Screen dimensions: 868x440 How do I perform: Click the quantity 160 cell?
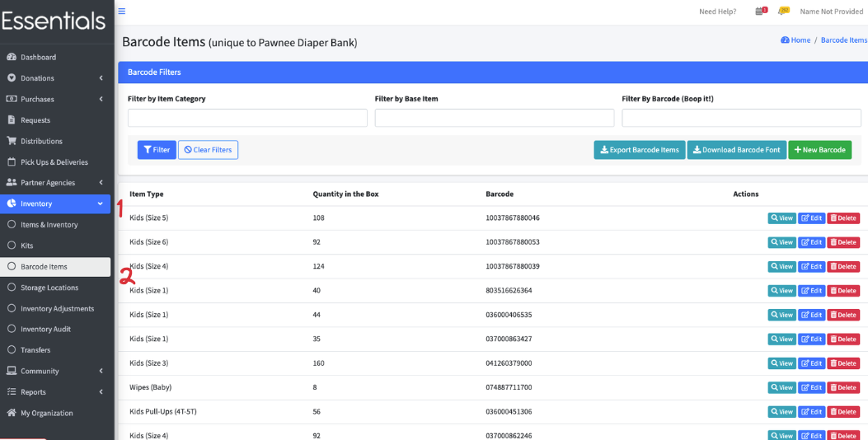pos(318,363)
